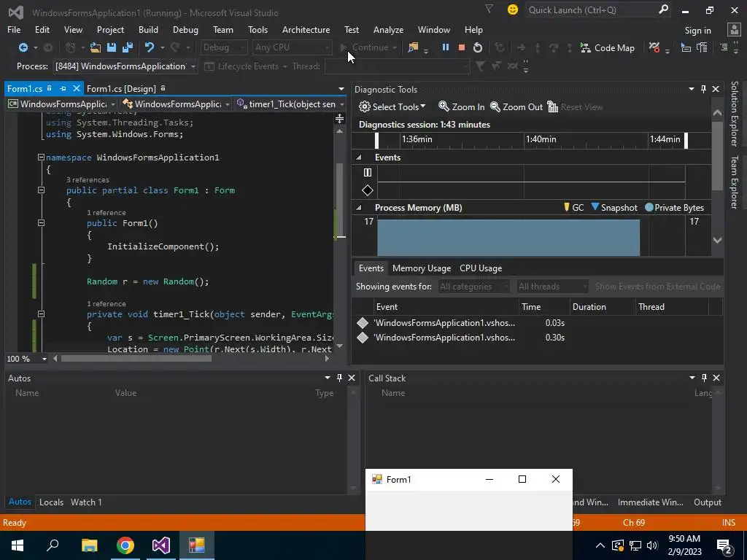The image size is (747, 560).
Task: Select the event at 0.30s
Action: 538,338
